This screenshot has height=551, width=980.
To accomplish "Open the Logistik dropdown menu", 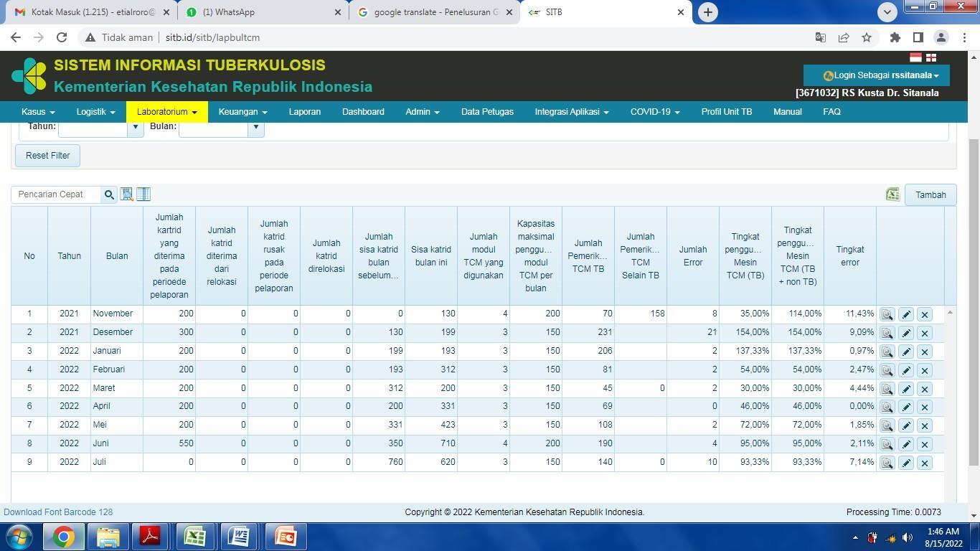I will pyautogui.click(x=95, y=112).
